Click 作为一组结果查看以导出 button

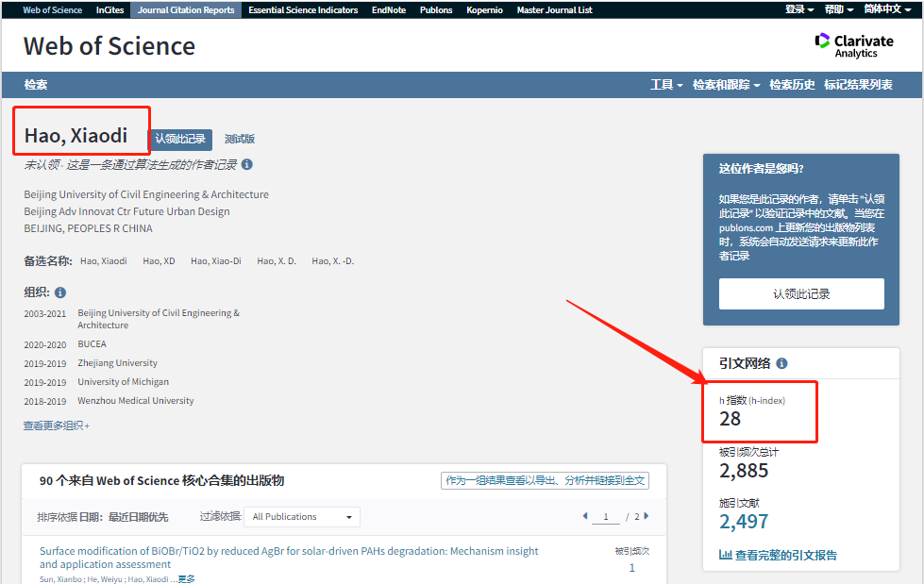546,481
